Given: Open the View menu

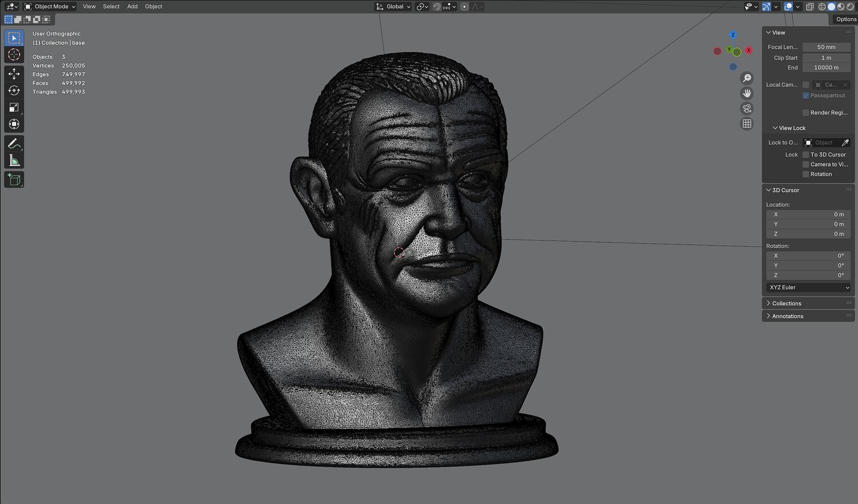Looking at the screenshot, I should pyautogui.click(x=89, y=7).
